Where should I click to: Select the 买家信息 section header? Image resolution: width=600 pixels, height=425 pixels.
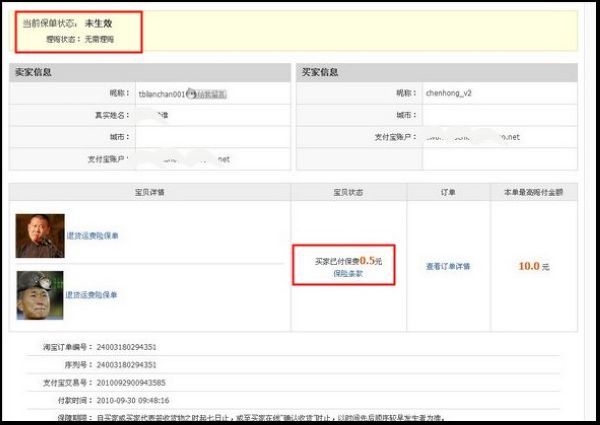click(319, 72)
